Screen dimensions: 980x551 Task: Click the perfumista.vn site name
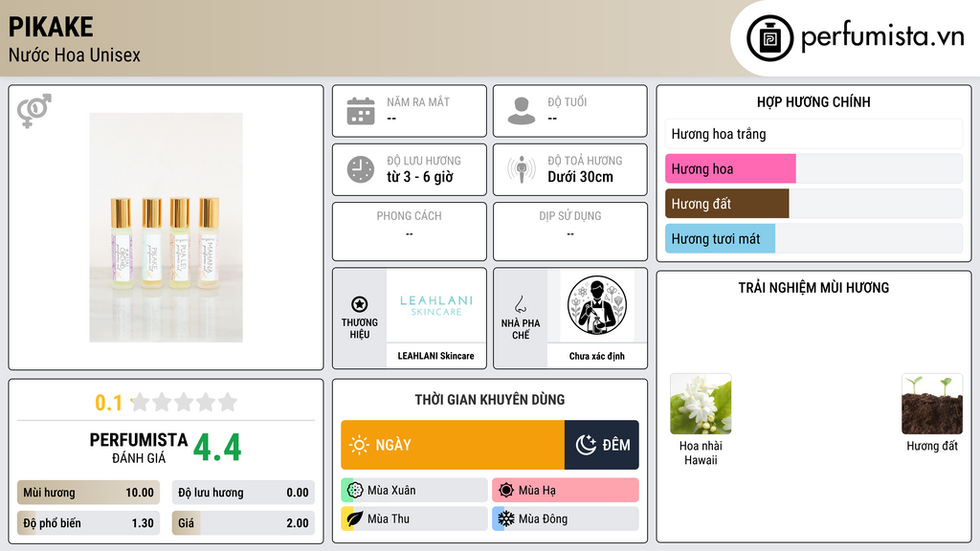tap(882, 37)
